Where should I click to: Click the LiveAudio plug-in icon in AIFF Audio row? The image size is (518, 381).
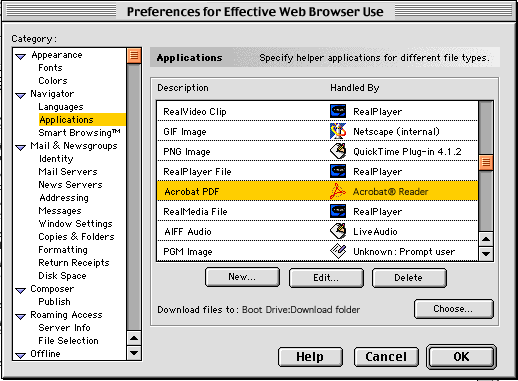(x=338, y=231)
